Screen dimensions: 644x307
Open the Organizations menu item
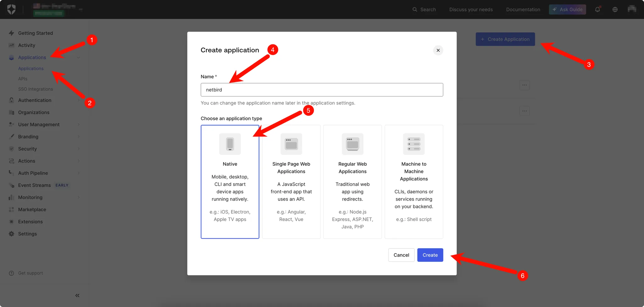34,112
